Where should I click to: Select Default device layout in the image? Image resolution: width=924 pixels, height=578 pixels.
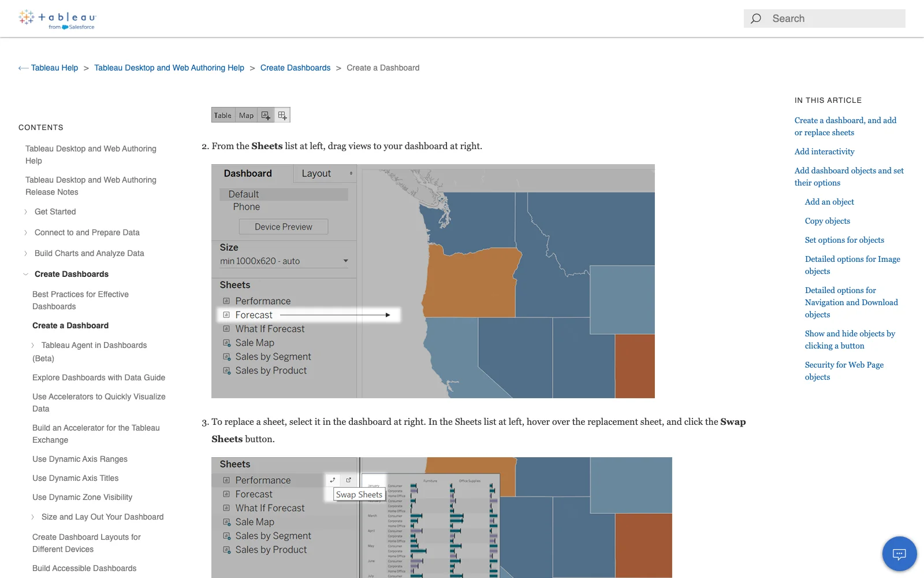284,194
